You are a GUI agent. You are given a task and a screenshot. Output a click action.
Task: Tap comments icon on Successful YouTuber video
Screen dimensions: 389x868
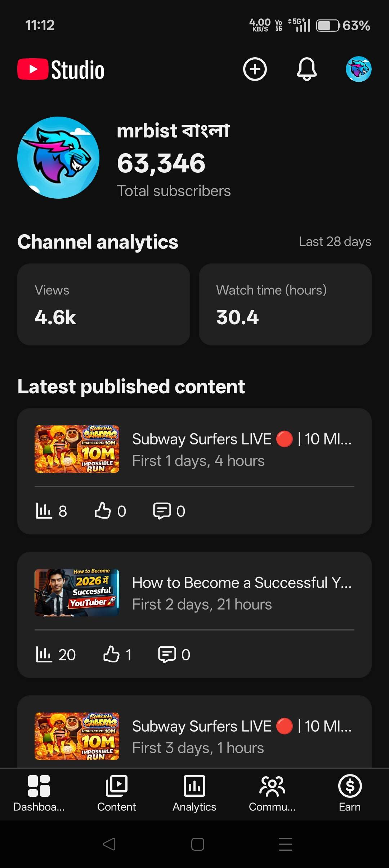click(x=167, y=654)
